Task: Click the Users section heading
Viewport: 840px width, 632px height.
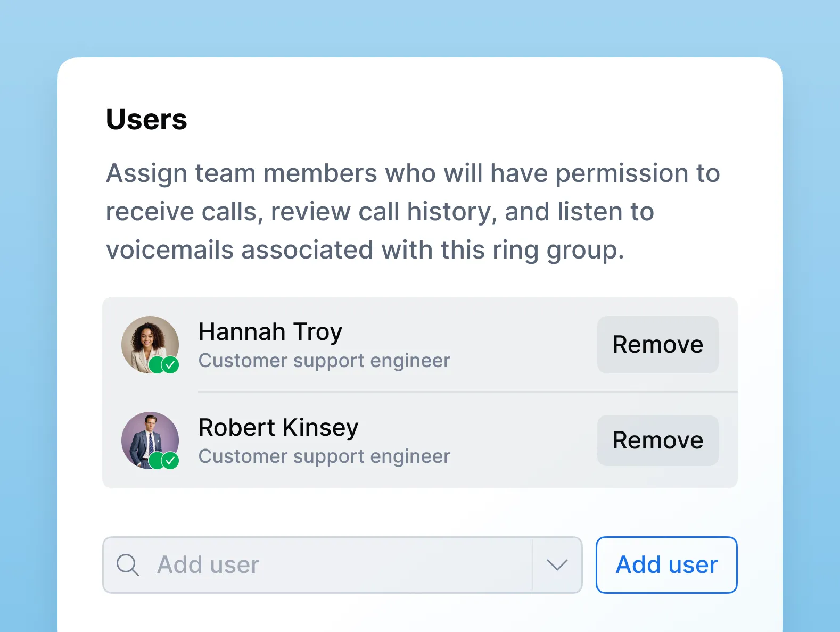Action: click(x=146, y=119)
